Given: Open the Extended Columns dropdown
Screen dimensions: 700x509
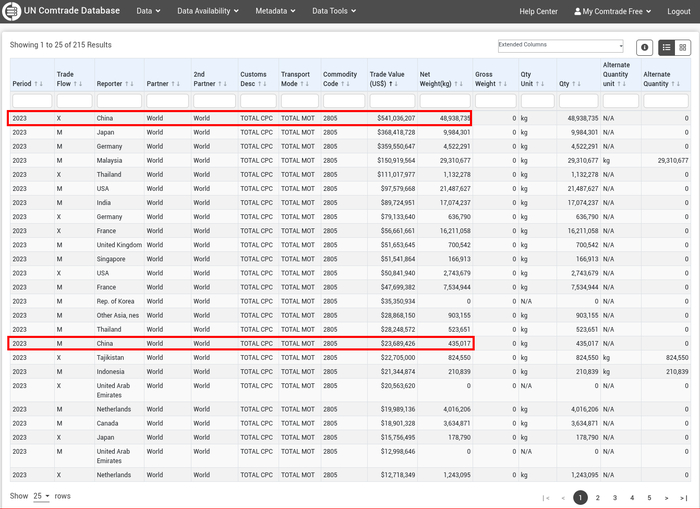Looking at the screenshot, I should tap(560, 46).
